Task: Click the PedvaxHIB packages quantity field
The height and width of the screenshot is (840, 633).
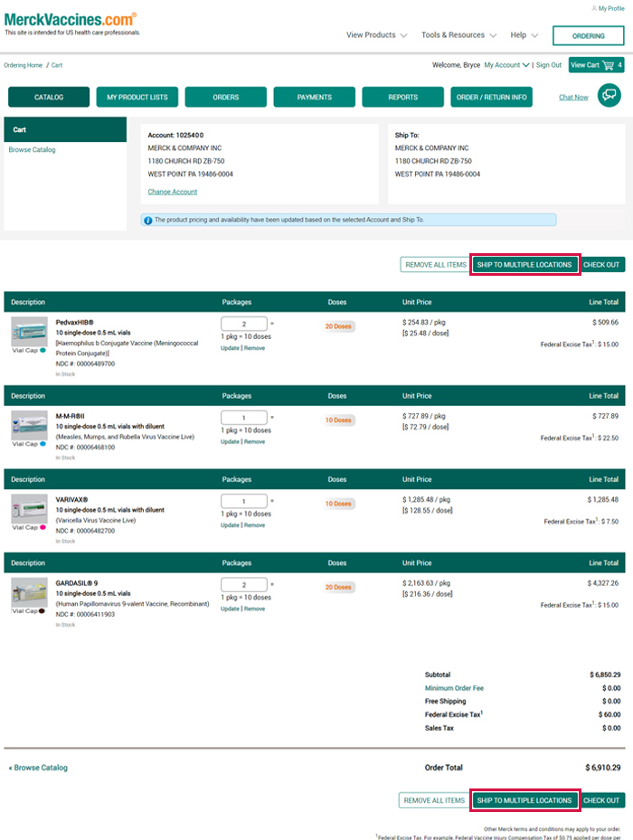Action: [244, 324]
